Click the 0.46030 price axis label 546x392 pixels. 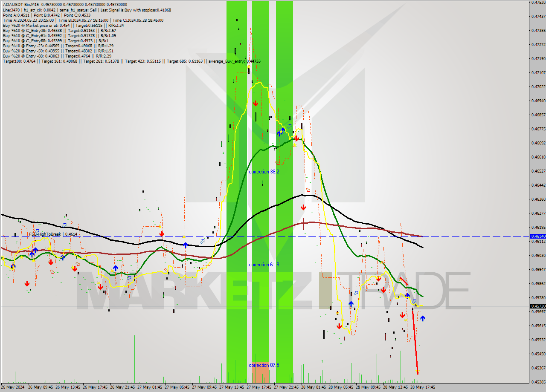(538, 255)
